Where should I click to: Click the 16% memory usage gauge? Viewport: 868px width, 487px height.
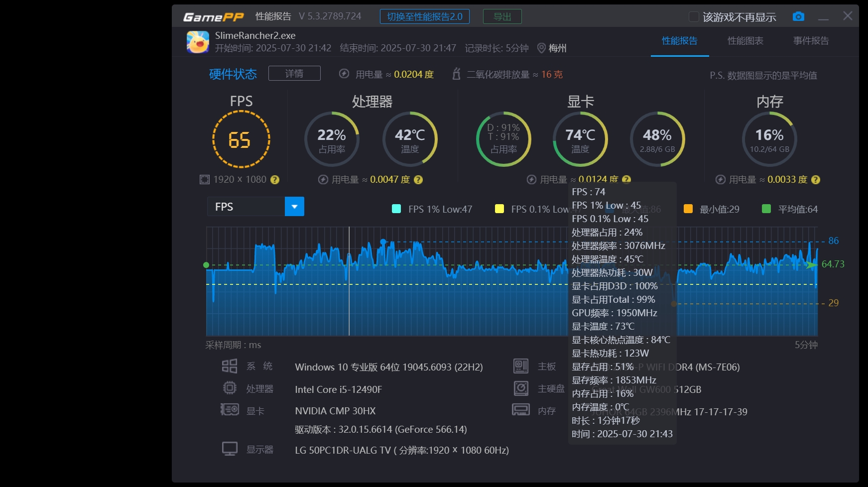pyautogui.click(x=769, y=139)
